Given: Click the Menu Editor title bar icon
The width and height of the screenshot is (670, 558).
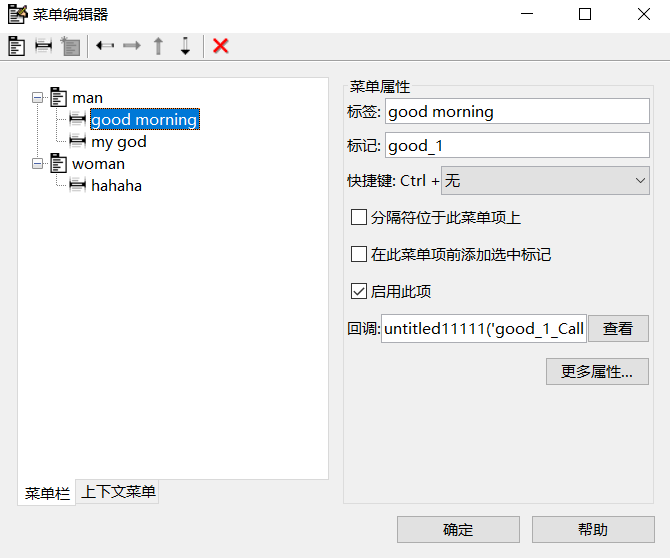Looking at the screenshot, I should [18, 14].
